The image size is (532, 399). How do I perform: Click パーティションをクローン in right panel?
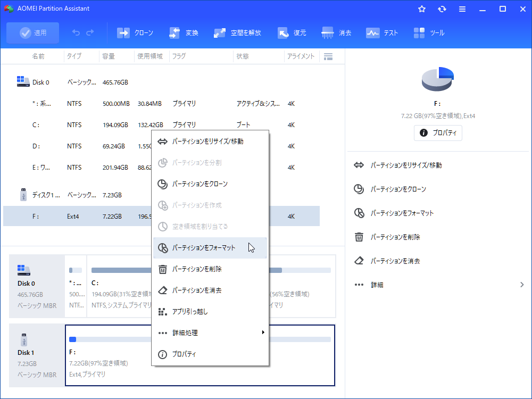[398, 189]
